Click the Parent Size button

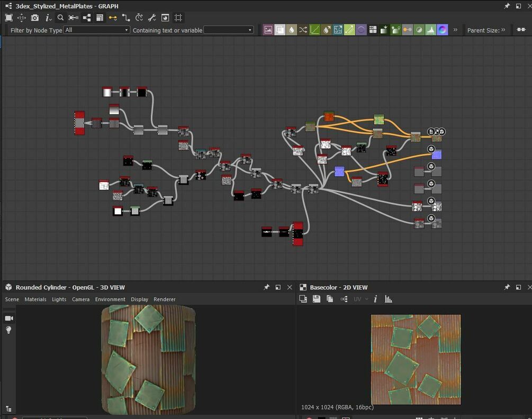pyautogui.click(x=485, y=30)
